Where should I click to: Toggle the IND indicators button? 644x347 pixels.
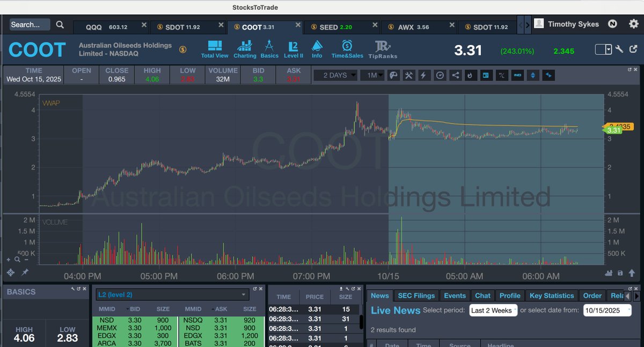pos(517,76)
